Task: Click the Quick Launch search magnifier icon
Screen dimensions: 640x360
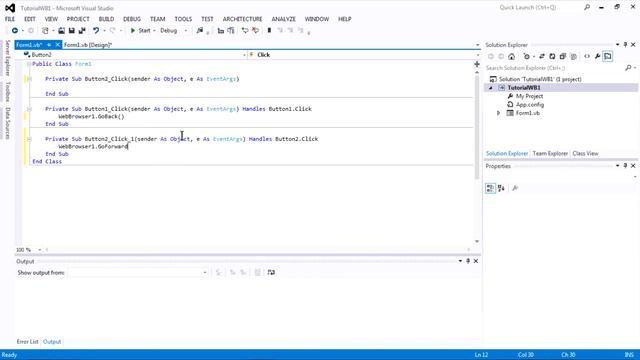Action: [x=587, y=7]
